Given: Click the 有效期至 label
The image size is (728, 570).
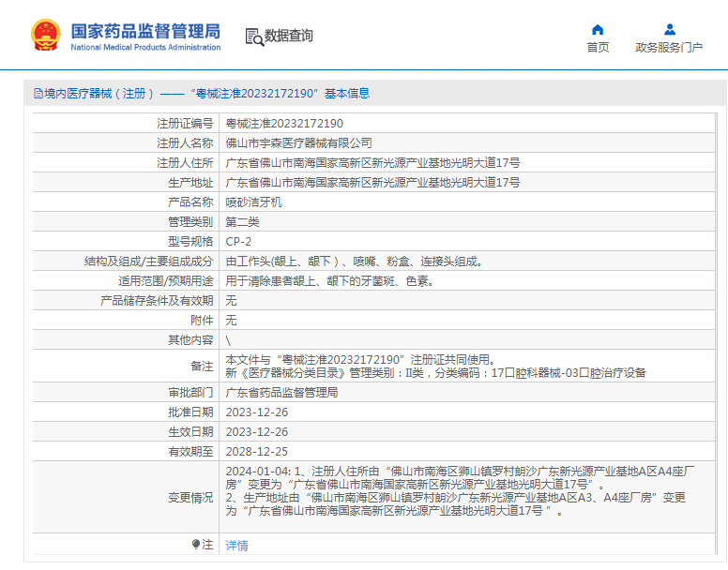Looking at the screenshot, I should pos(190,452).
